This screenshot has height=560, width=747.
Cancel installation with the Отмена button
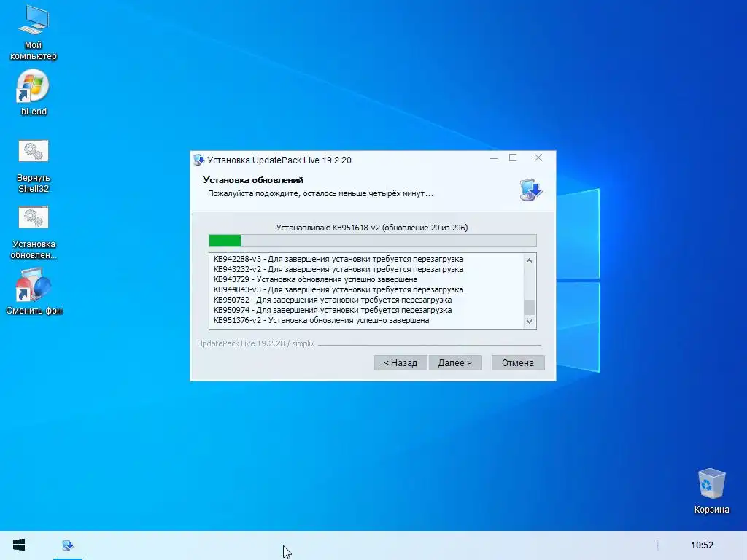(x=518, y=363)
